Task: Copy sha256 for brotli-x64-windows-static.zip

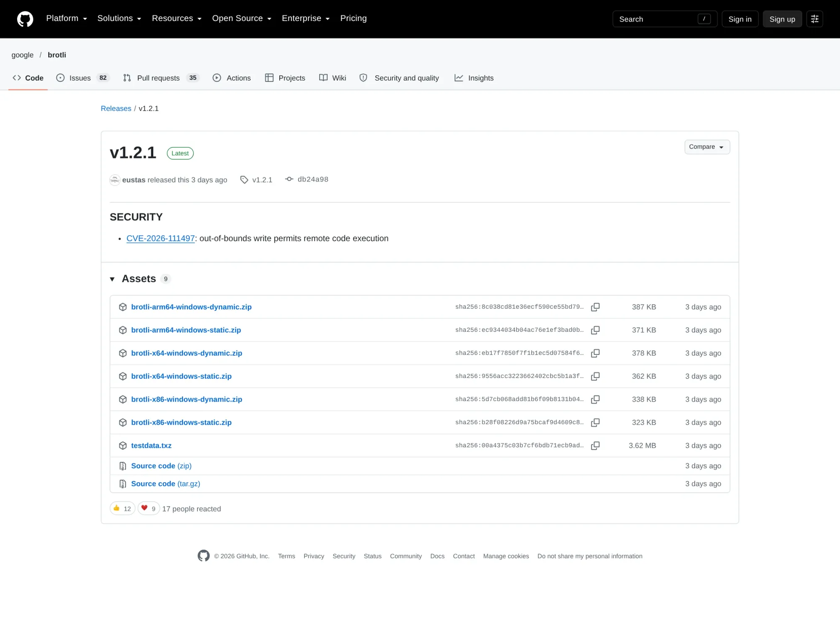Action: pyautogui.click(x=595, y=376)
